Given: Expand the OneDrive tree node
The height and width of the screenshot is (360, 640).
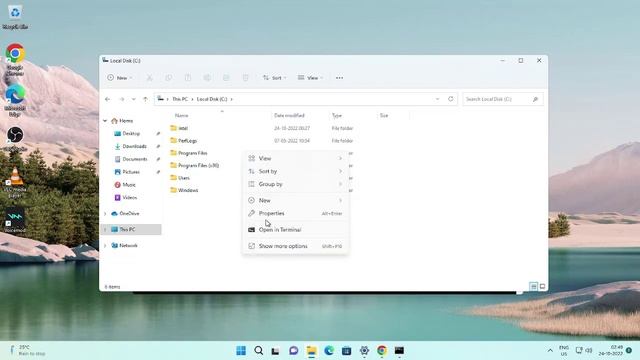Looking at the screenshot, I should (105, 213).
